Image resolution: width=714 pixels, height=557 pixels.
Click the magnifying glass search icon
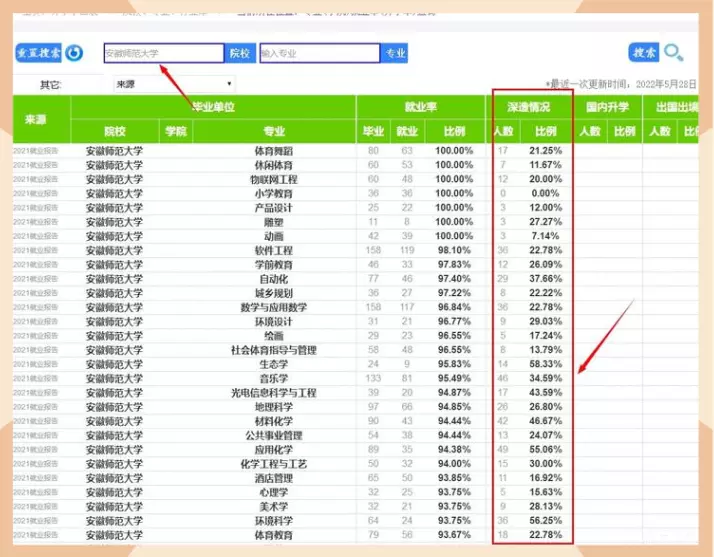click(673, 53)
